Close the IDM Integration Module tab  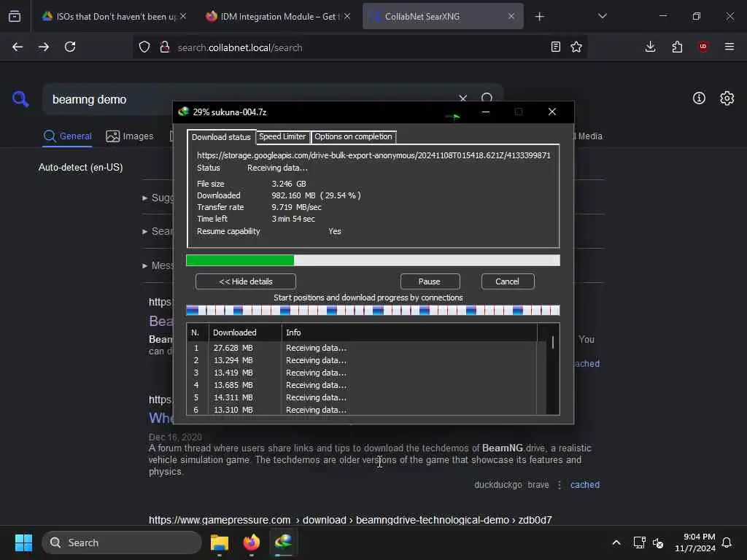coord(347,16)
